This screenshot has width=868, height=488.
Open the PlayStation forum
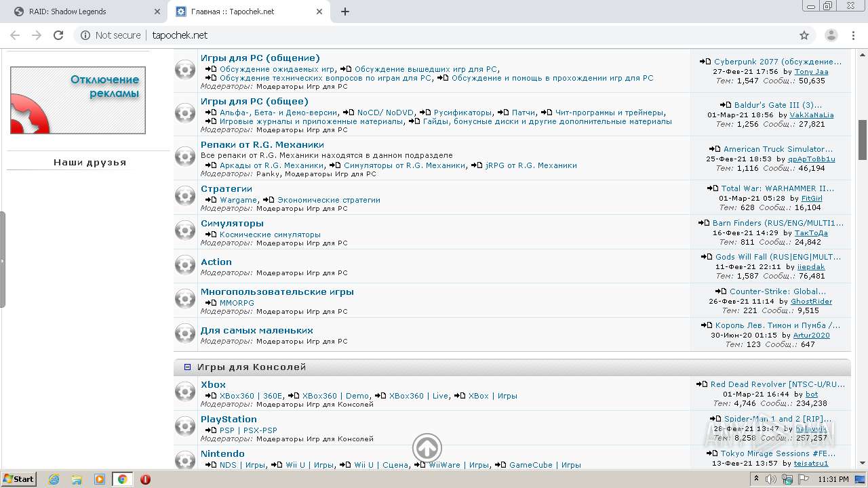229,420
